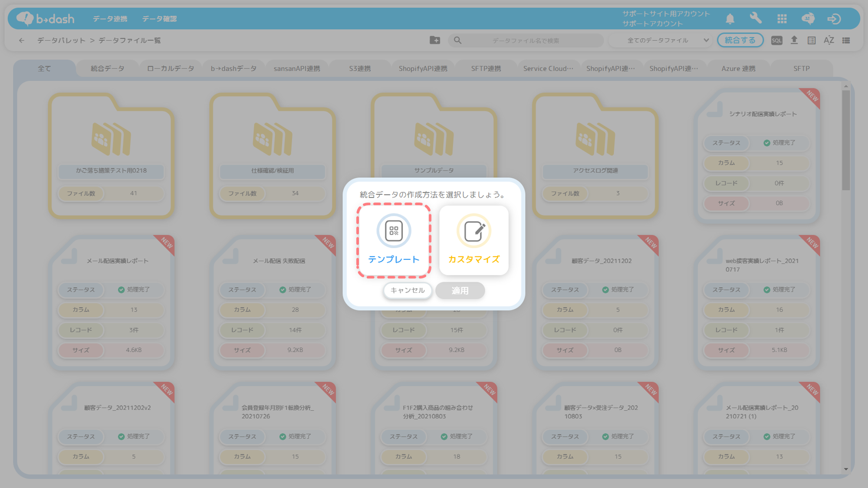This screenshot has width=868, height=488.
Task: Open the シナリオ配信実績レポート file card
Action: pyautogui.click(x=757, y=156)
